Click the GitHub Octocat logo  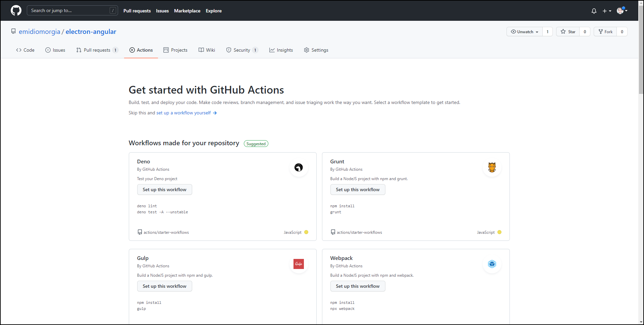coord(16,10)
